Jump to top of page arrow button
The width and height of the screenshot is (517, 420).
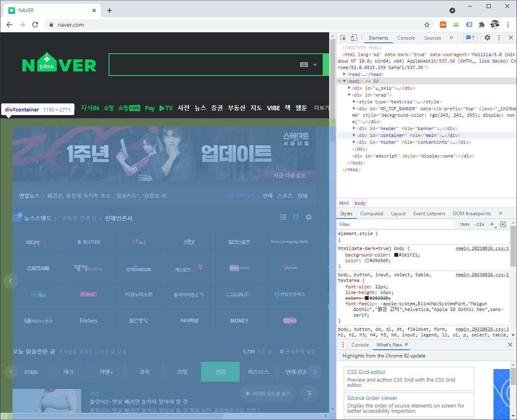309,394
